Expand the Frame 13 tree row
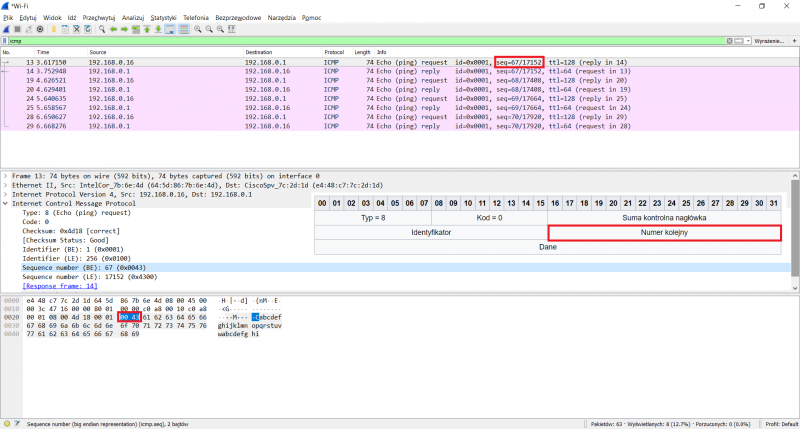The image size is (800, 429). coord(5,176)
